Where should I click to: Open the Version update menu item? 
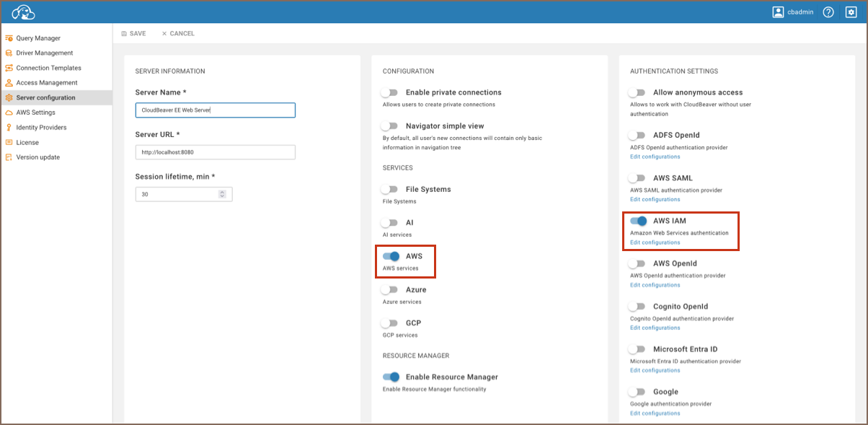[37, 157]
